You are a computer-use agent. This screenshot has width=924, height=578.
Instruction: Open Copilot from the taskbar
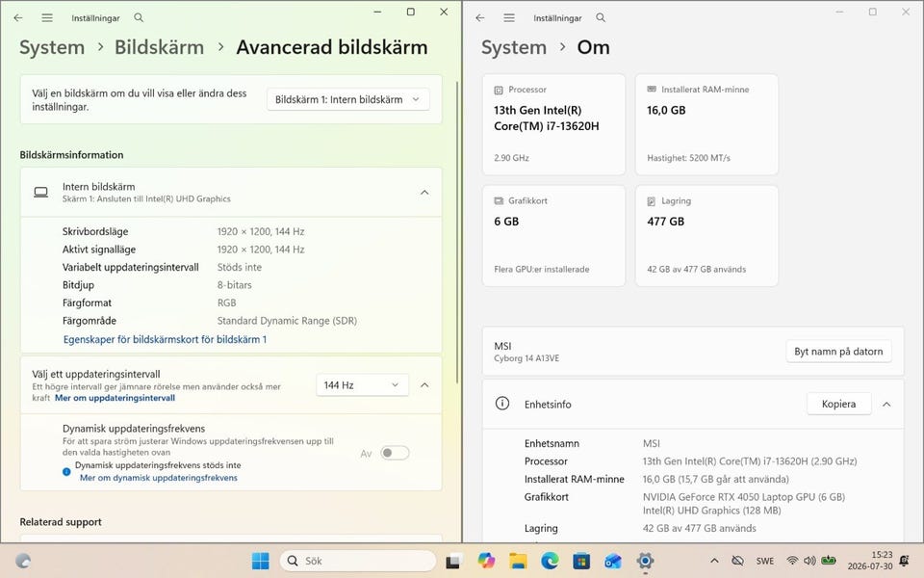(486, 561)
